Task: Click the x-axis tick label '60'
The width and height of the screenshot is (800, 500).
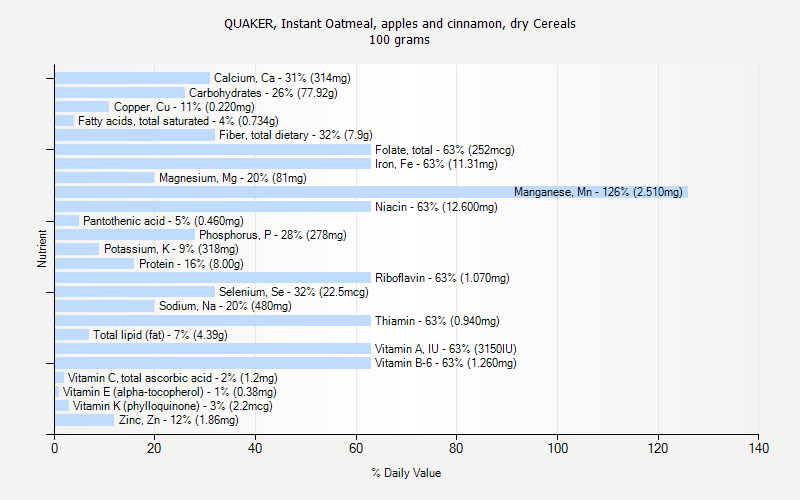Action: (x=356, y=448)
